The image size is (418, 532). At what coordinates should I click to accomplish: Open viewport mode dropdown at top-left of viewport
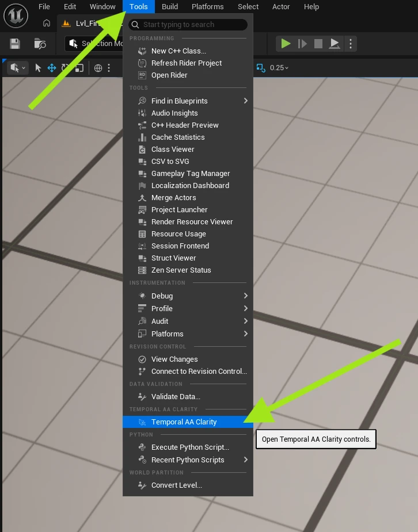17,68
